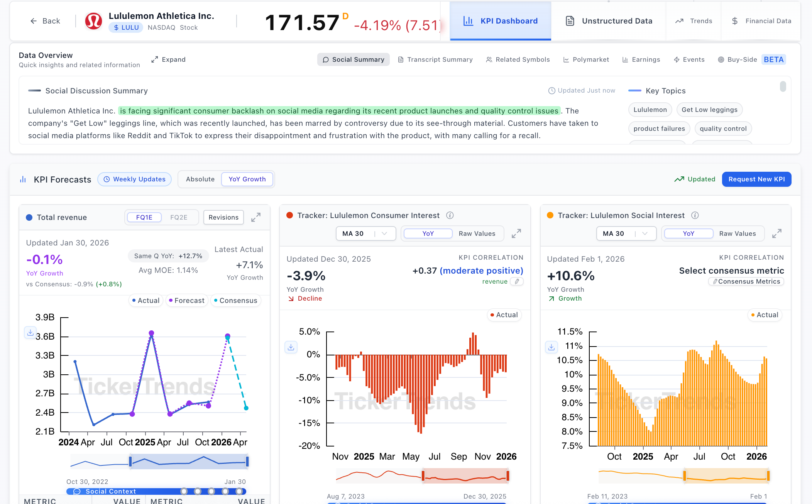This screenshot has width=812, height=504.
Task: Click the Request New KPI button
Action: 756,179
